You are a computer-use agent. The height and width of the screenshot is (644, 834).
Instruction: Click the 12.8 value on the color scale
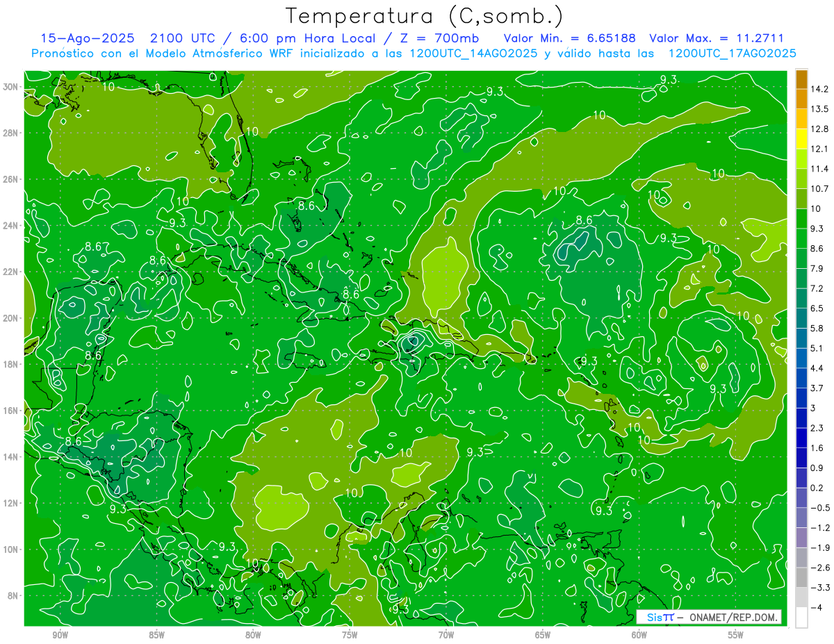tap(819, 129)
